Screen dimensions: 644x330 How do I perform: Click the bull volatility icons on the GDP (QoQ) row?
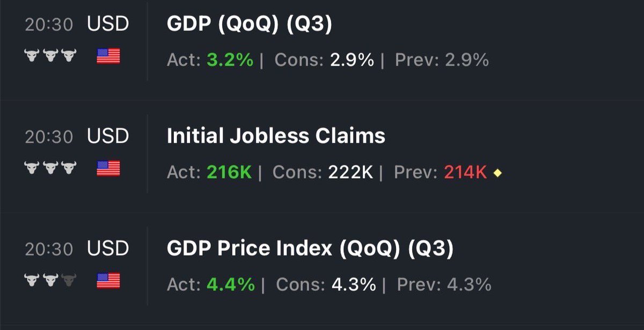(x=50, y=56)
